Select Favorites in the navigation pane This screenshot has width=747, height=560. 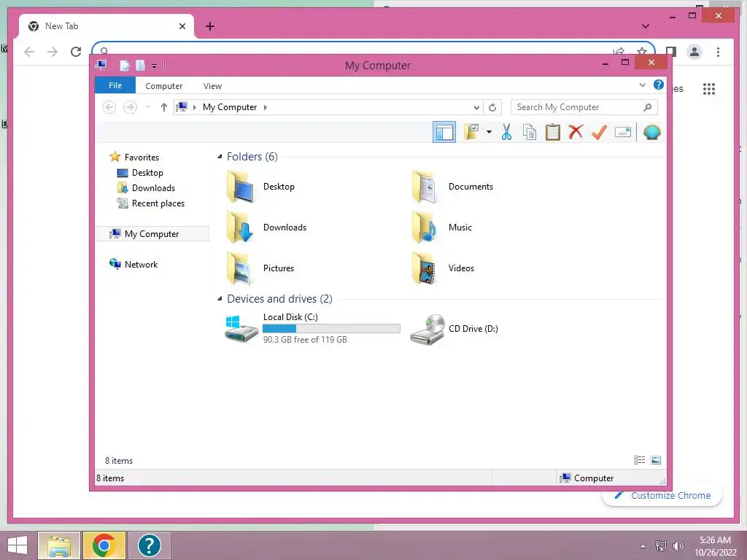pos(142,157)
